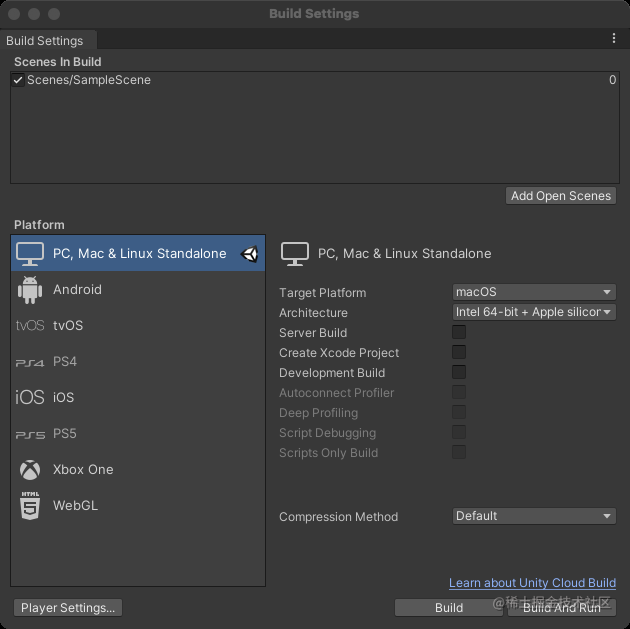Click the Add Open Scenes button
The image size is (630, 629).
click(561, 196)
